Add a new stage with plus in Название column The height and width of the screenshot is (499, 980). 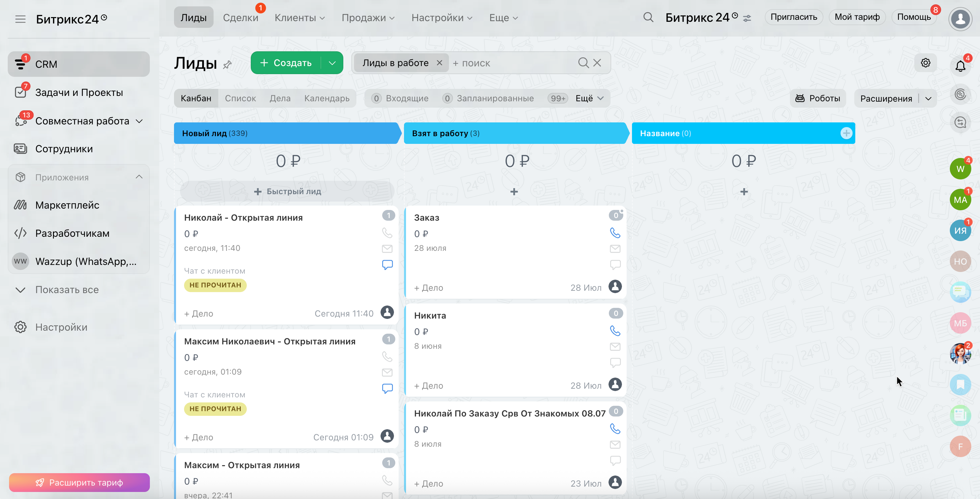(x=846, y=133)
